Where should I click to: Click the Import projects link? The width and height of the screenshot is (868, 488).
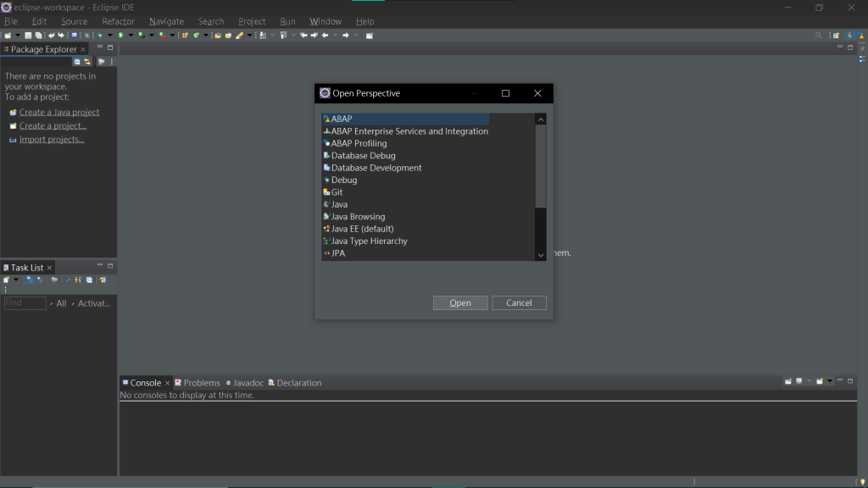(52, 140)
